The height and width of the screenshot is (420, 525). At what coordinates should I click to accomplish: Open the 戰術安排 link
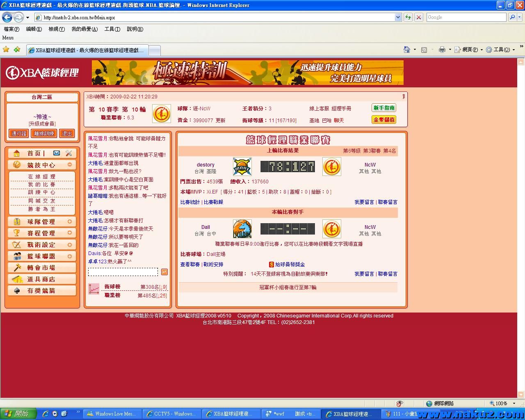(x=213, y=265)
